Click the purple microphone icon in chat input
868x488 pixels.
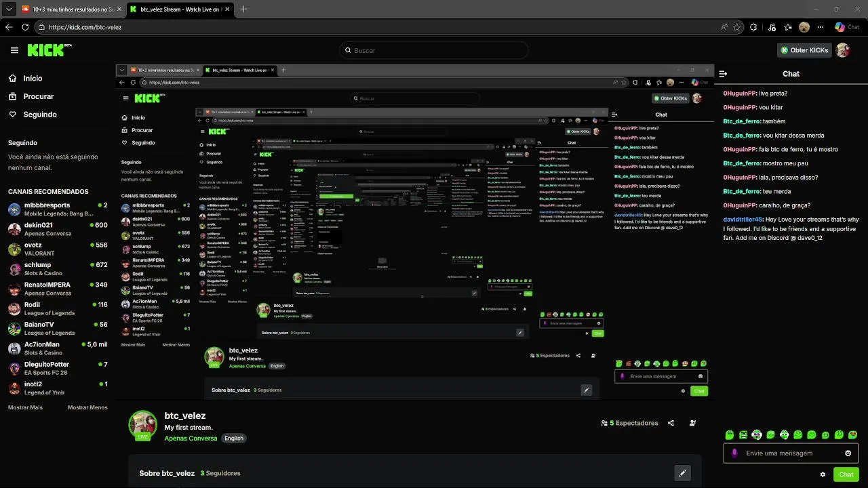pos(734,453)
